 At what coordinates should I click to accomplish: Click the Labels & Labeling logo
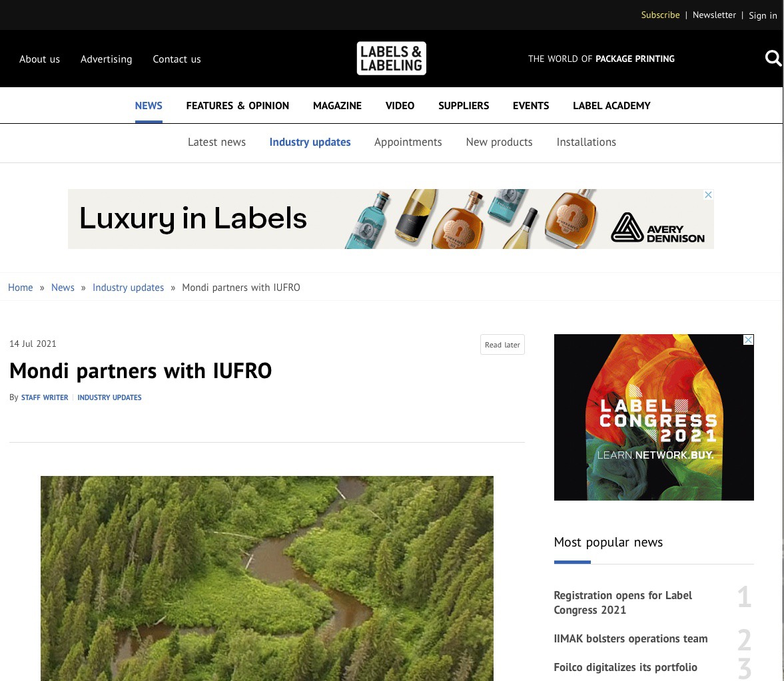(391, 59)
